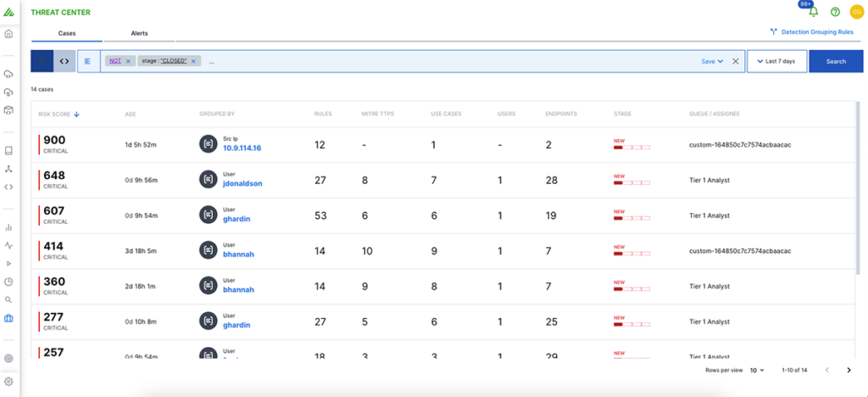This screenshot has width=868, height=397.
Task: Open the help question mark icon
Action: point(835,12)
